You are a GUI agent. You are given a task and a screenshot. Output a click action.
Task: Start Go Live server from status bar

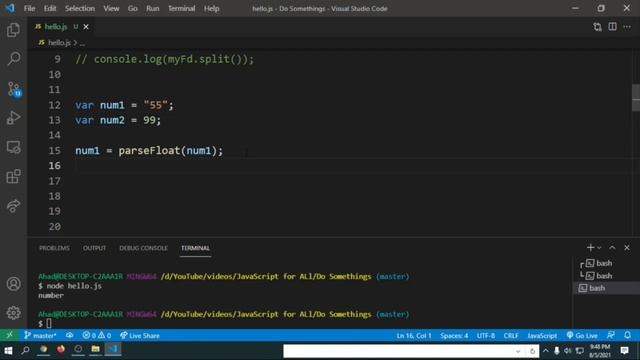[582, 336]
